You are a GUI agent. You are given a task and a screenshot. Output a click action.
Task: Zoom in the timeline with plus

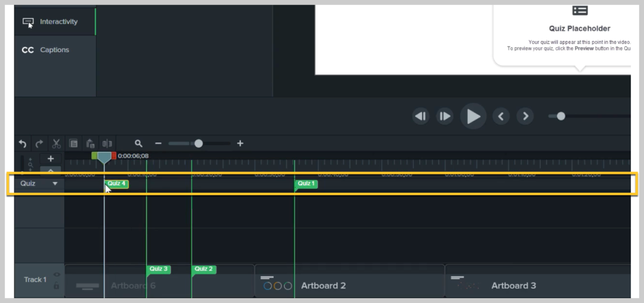pos(240,144)
